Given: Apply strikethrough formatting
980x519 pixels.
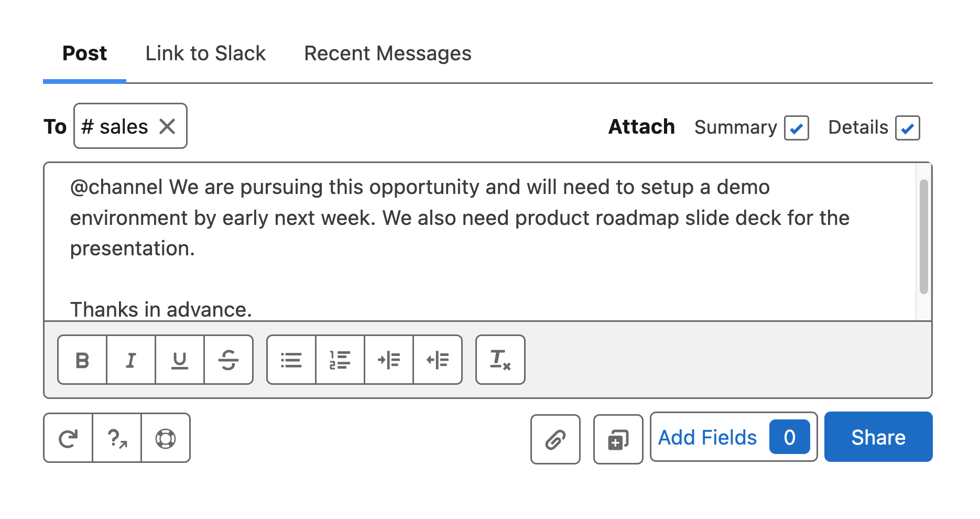Looking at the screenshot, I should (x=228, y=360).
